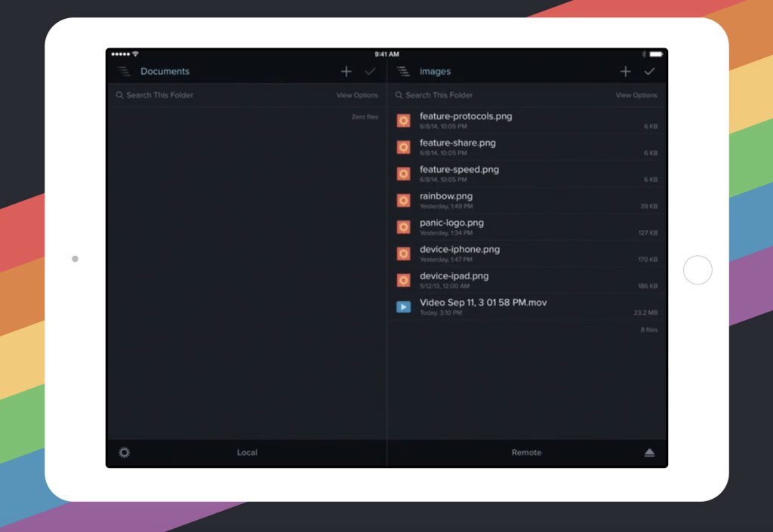This screenshot has width=773, height=532.
Task: Click rainbow.png file icon
Action: tap(403, 201)
